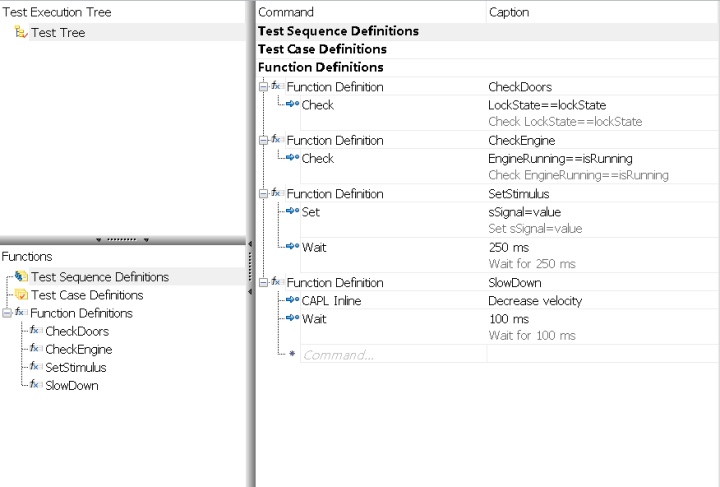Click the gray 'Wait for 100 ms' description
The width and height of the screenshot is (720, 487).
click(532, 336)
